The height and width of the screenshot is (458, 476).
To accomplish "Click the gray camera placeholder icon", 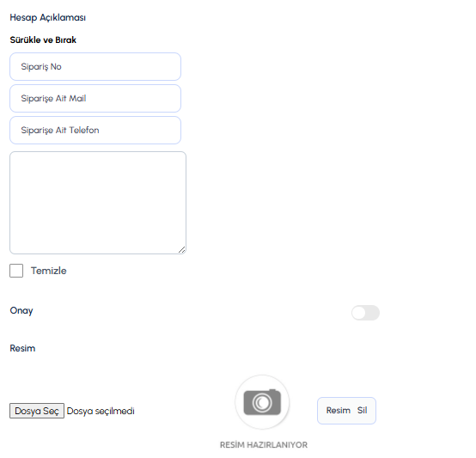I will pos(262,402).
